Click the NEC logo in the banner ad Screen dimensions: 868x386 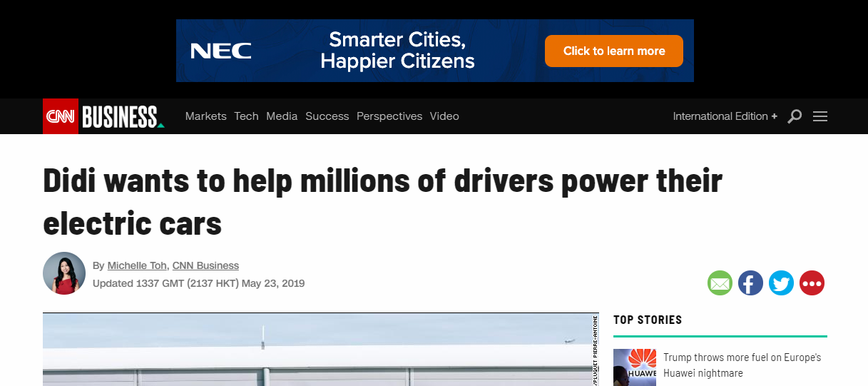221,51
